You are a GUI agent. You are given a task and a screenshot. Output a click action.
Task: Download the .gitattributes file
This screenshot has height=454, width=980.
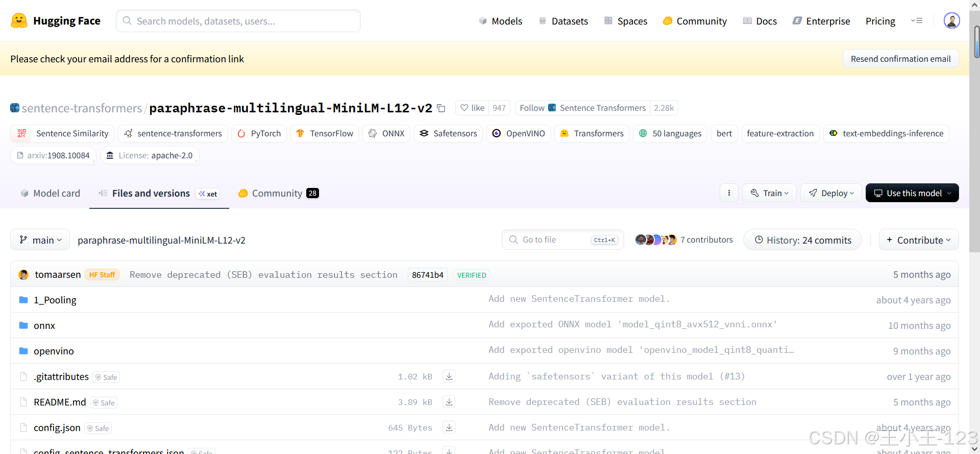pyautogui.click(x=449, y=376)
